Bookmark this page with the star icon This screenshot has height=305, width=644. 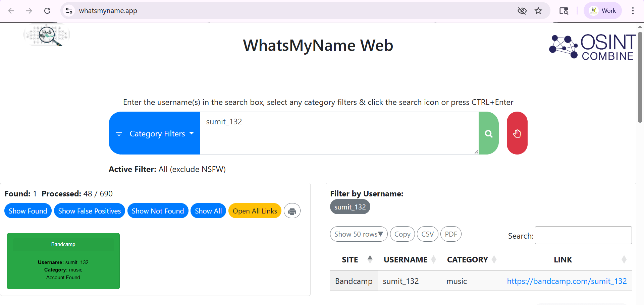tap(538, 11)
